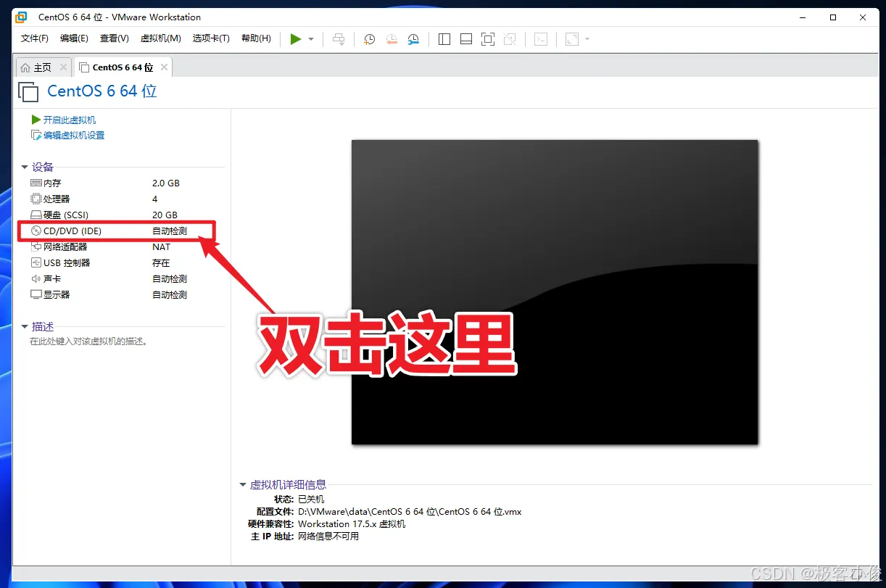The height and width of the screenshot is (588, 886).
Task: Click the 配置文件 path ending in .vmx
Action: coord(410,512)
